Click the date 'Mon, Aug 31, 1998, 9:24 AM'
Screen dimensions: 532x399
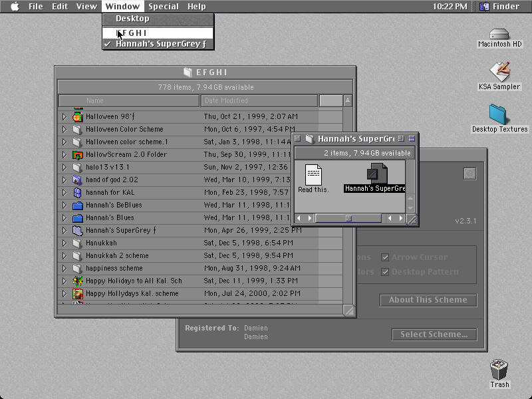point(252,269)
